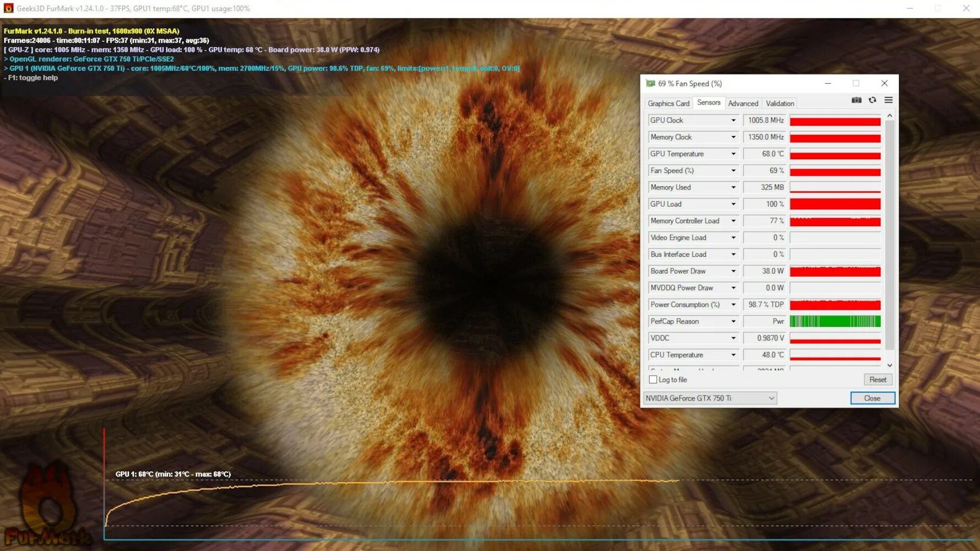The height and width of the screenshot is (551, 980).
Task: Open the Memory Used sensor dropdown
Action: [x=733, y=187]
